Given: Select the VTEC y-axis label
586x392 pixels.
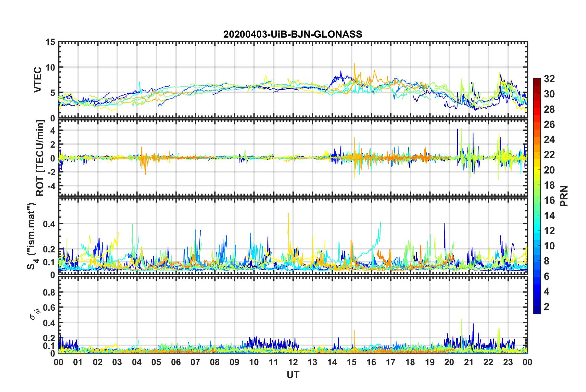Looking at the screenshot, I should 37,80.
